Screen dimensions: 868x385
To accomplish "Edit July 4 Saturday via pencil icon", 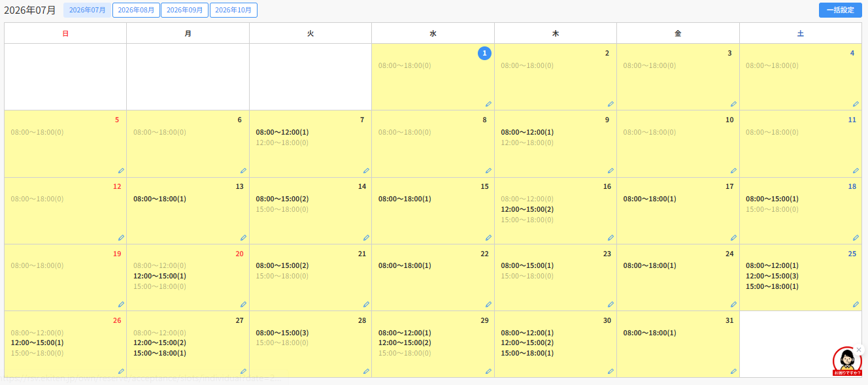I will pyautogui.click(x=856, y=104).
